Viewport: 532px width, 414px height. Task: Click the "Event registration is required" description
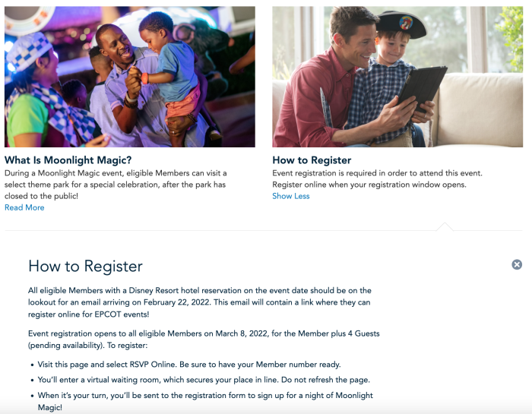point(377,179)
